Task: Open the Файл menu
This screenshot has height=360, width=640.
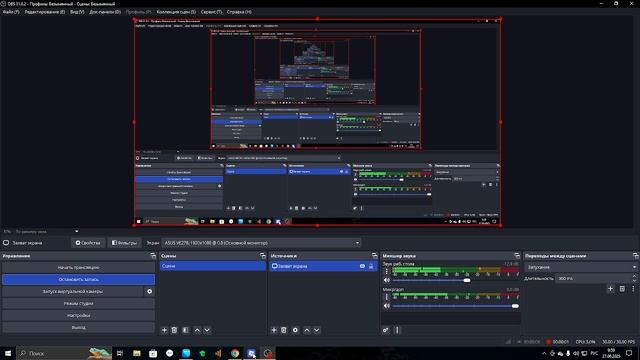Action: (x=11, y=12)
